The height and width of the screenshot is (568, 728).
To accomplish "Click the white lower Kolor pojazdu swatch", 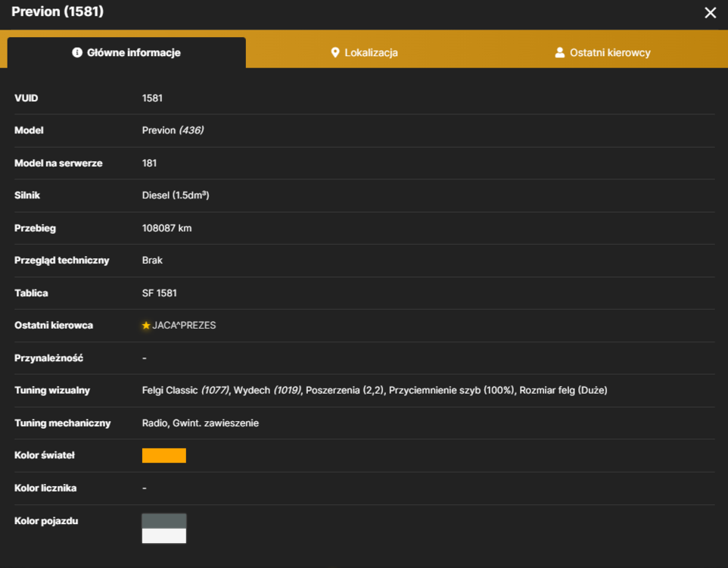I will 164,536.
